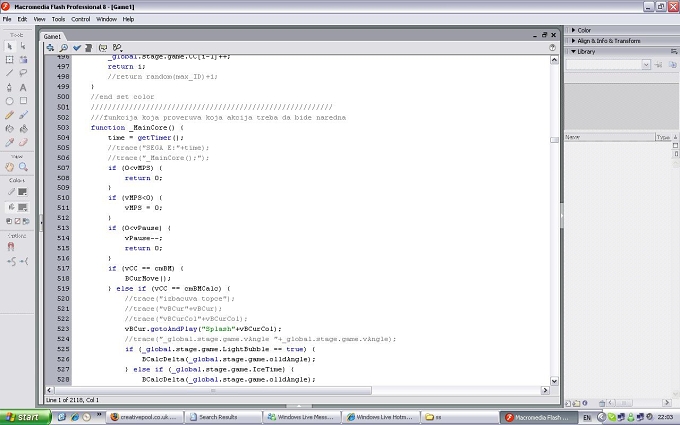The width and height of the screenshot is (680, 425).
Task: Click the code editor scroll down arrow
Action: pos(554,381)
